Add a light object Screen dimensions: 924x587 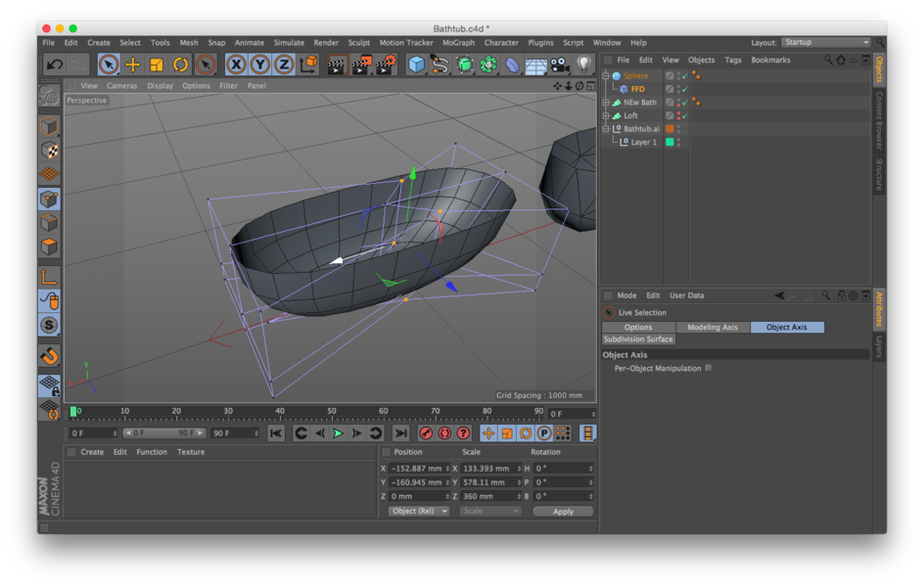584,65
